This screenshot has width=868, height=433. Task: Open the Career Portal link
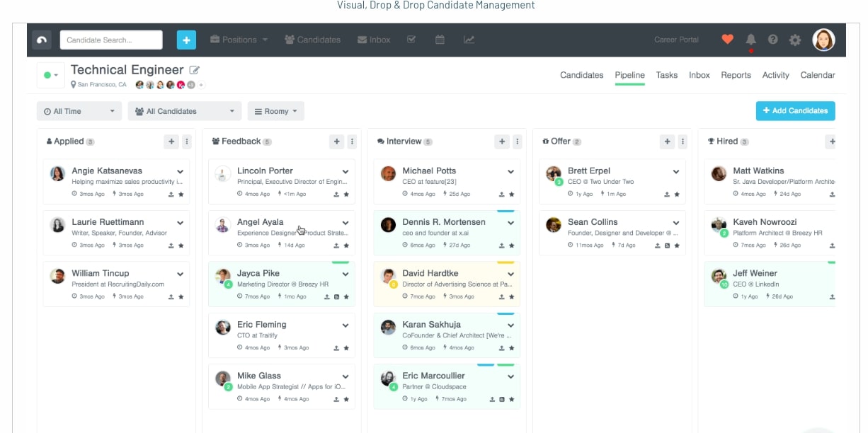(x=676, y=40)
